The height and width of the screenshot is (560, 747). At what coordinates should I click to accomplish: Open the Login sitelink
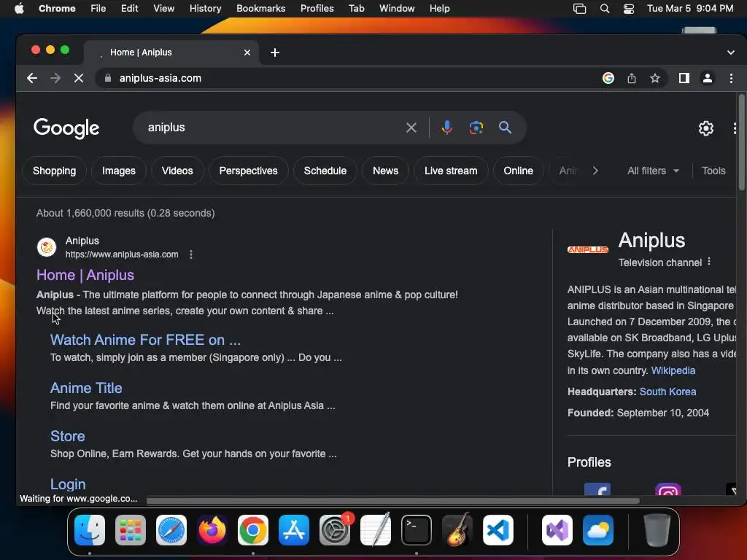click(68, 484)
